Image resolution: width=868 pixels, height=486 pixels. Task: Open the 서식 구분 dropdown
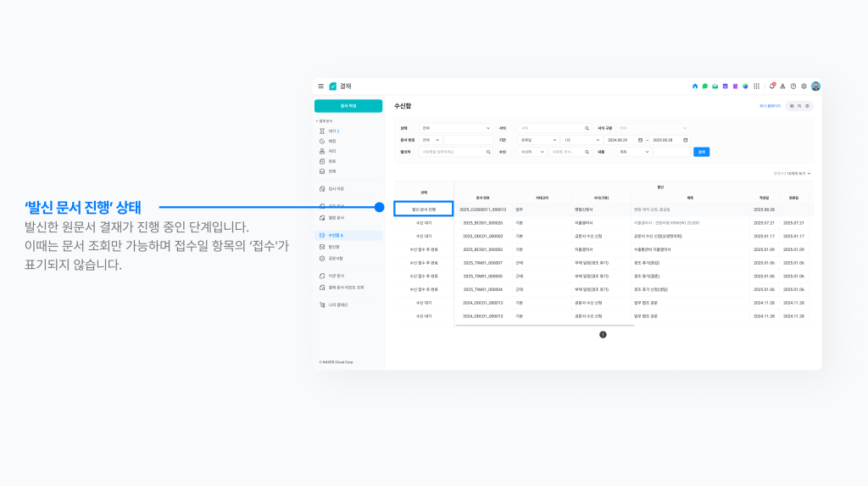[653, 129]
